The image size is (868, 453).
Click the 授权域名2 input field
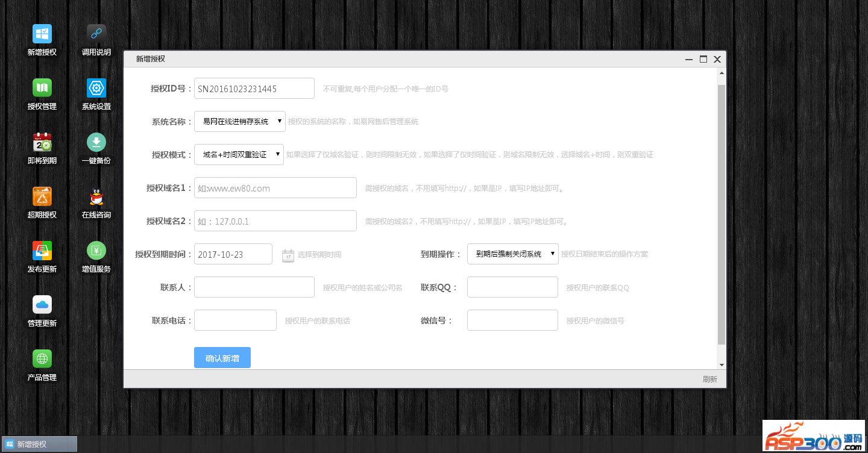pyautogui.click(x=275, y=220)
